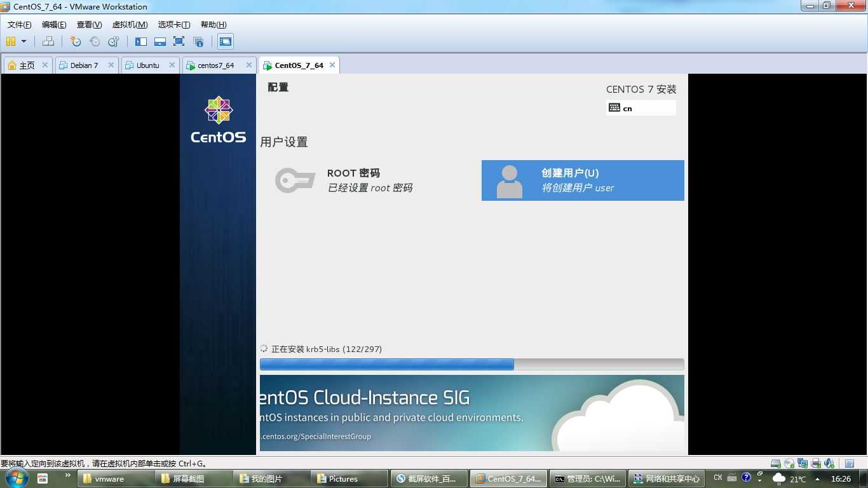868x488 pixels.
Task: Open the snapshot manager icon
Action: coord(114,41)
